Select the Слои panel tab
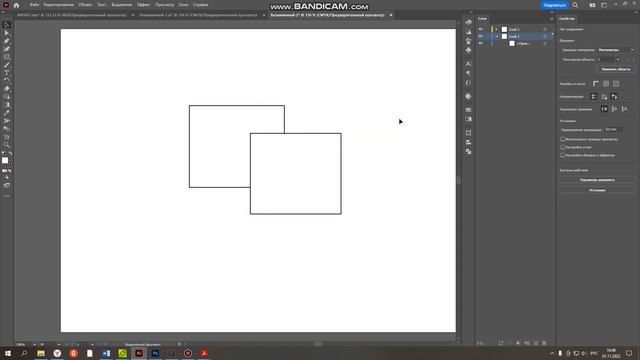 [482, 19]
